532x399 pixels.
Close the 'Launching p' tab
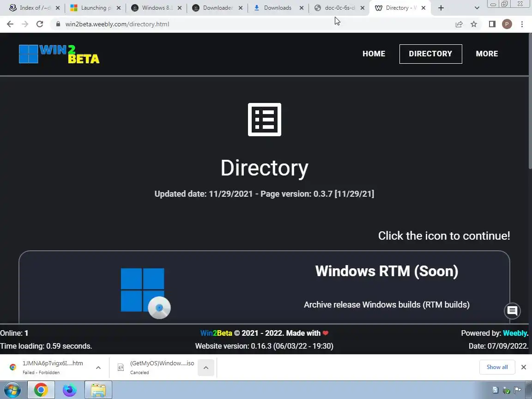[x=119, y=8]
